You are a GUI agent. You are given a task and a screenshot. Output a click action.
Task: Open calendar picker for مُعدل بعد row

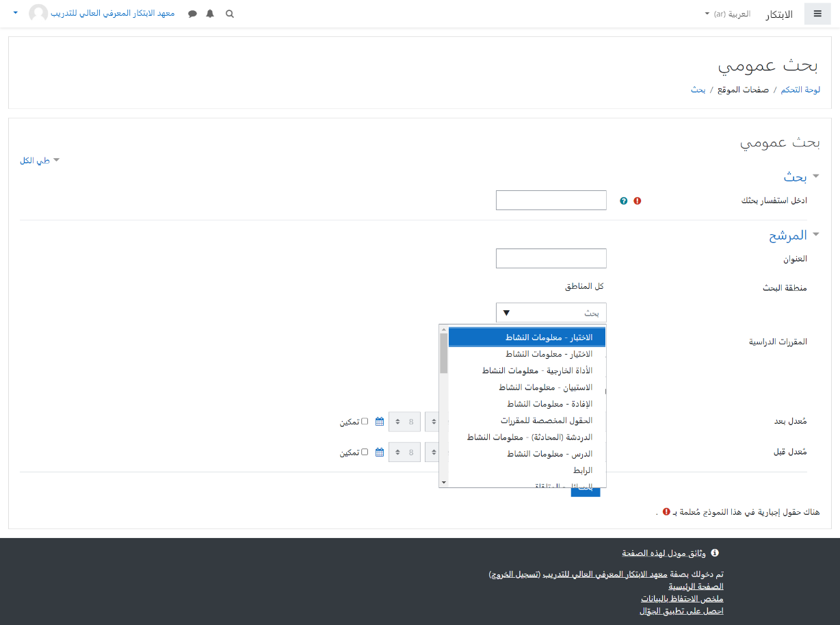380,422
